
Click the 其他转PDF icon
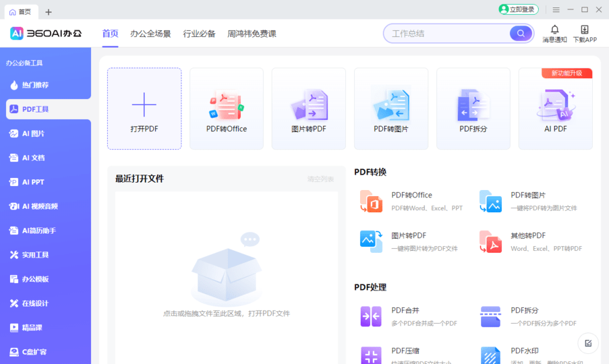pyautogui.click(x=490, y=241)
